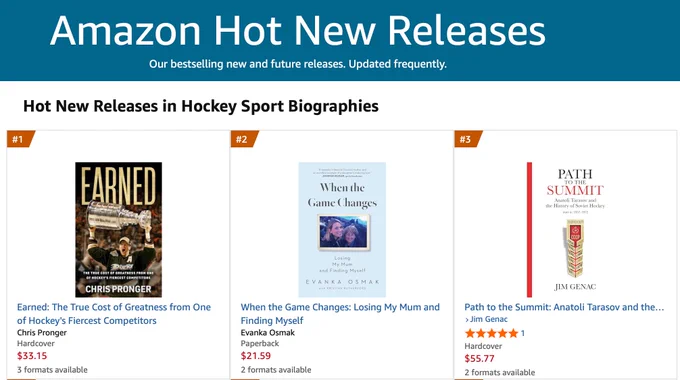
Task: View 2 formats available for Evanka Osmak book
Action: pos(276,370)
